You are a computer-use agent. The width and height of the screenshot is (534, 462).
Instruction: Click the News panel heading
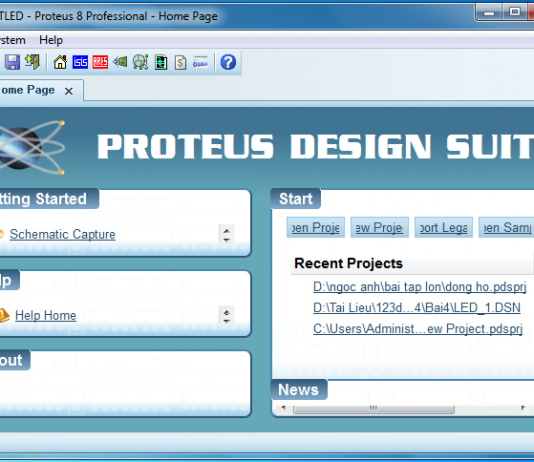[x=298, y=390]
